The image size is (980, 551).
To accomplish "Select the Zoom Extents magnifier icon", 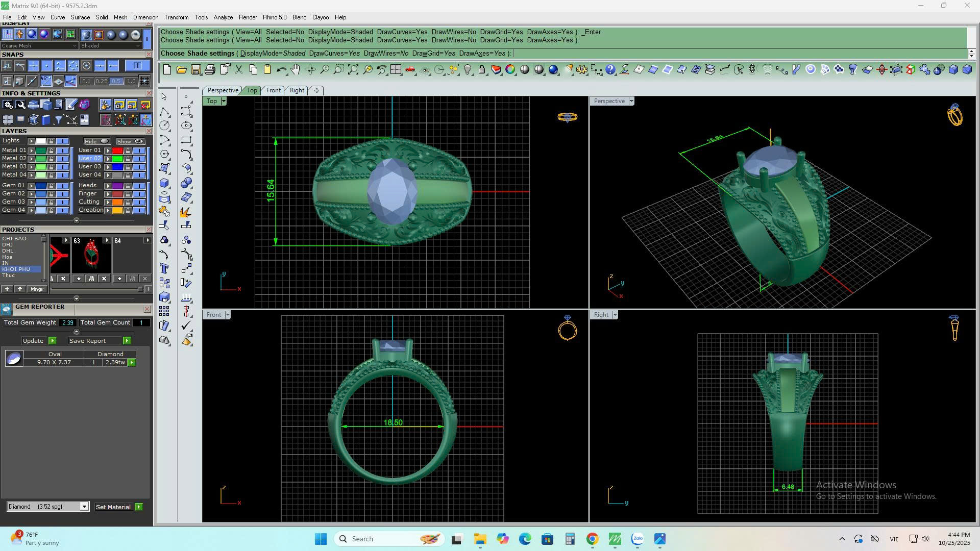I will point(353,70).
